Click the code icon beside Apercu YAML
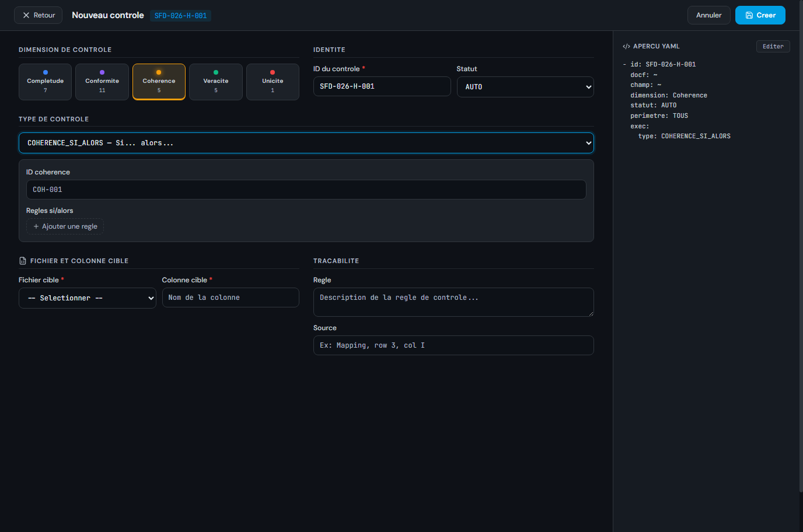This screenshot has width=803, height=532. coord(626,46)
